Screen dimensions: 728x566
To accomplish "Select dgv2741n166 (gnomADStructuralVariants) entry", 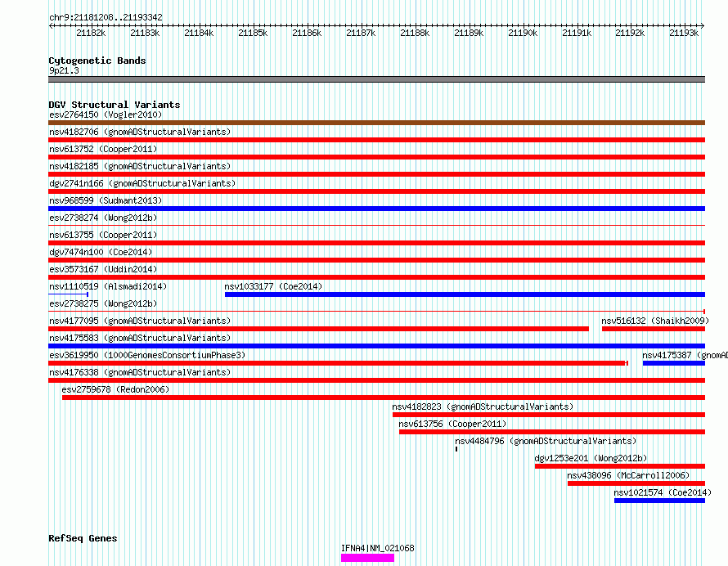I will (142, 183).
